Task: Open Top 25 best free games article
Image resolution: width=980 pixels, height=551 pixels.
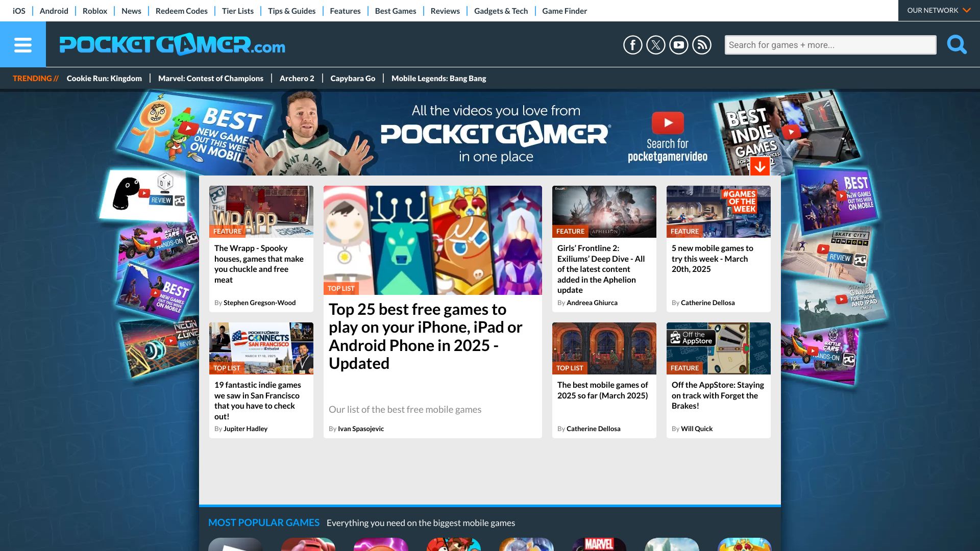Action: pyautogui.click(x=425, y=336)
